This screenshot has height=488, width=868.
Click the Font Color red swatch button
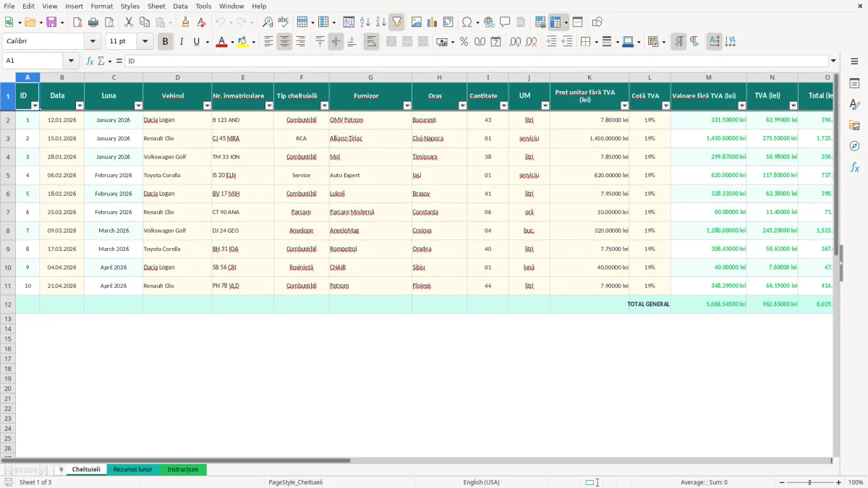221,42
